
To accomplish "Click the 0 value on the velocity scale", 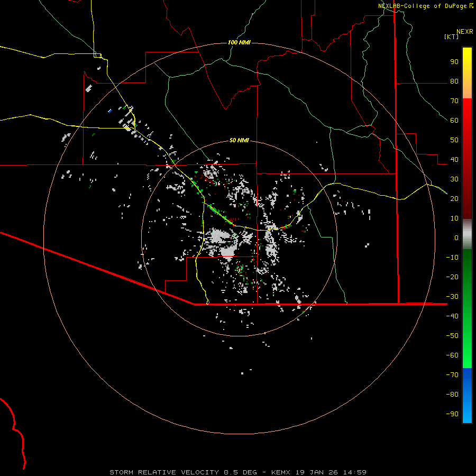I will pyautogui.click(x=456, y=238).
